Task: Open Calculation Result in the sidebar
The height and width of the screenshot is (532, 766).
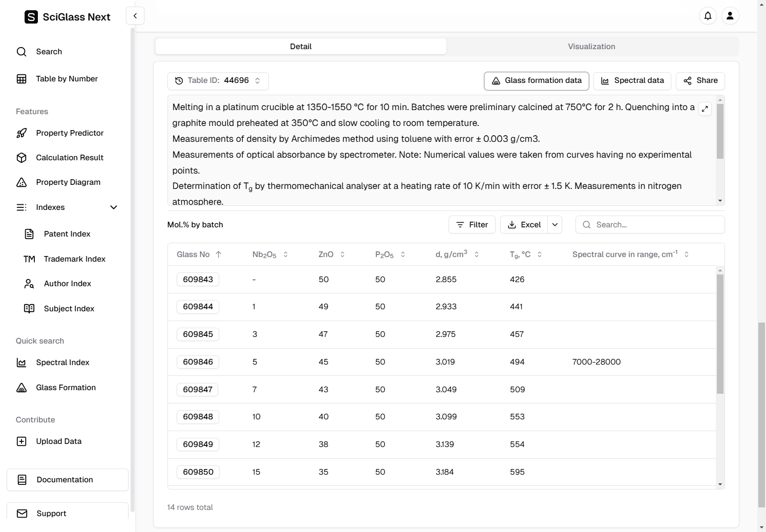Action: tap(70, 158)
